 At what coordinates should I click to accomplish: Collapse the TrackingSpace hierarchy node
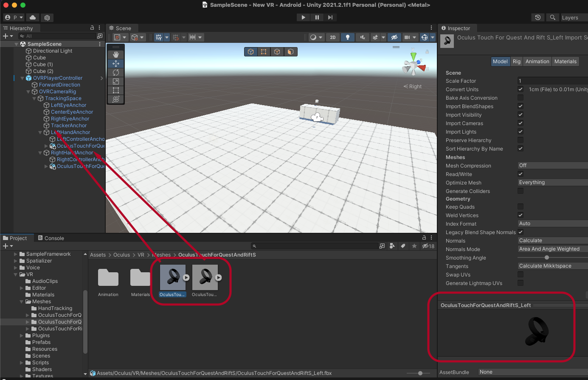click(34, 98)
